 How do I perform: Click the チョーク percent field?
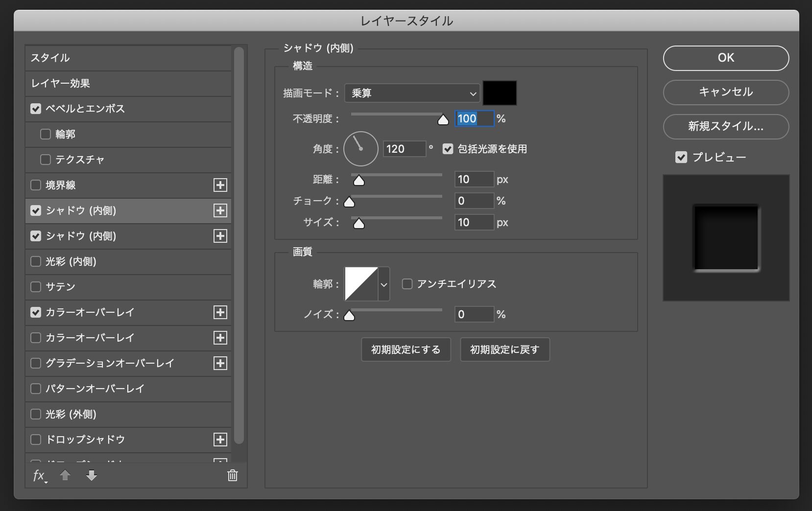(474, 201)
